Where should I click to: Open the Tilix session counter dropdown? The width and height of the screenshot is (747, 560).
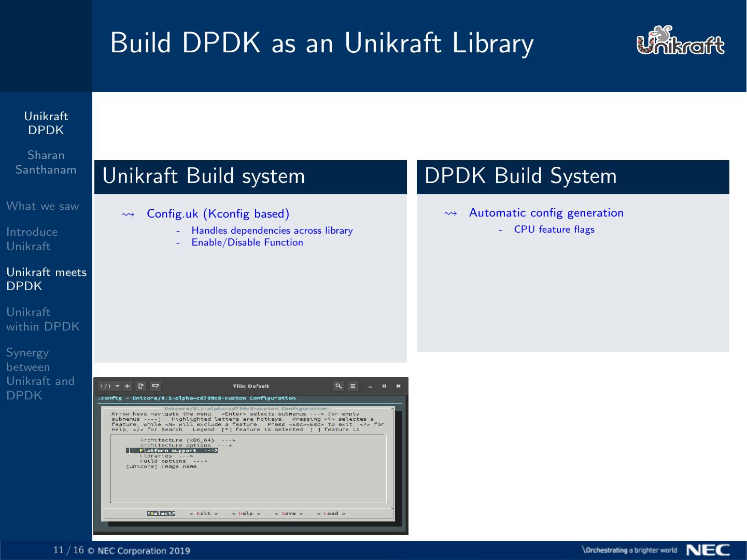coord(109,385)
